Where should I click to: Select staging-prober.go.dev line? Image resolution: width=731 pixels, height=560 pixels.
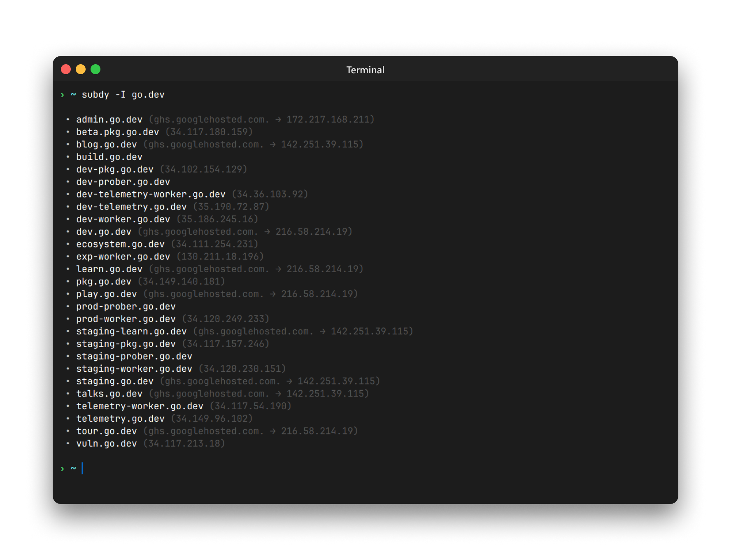(x=134, y=356)
